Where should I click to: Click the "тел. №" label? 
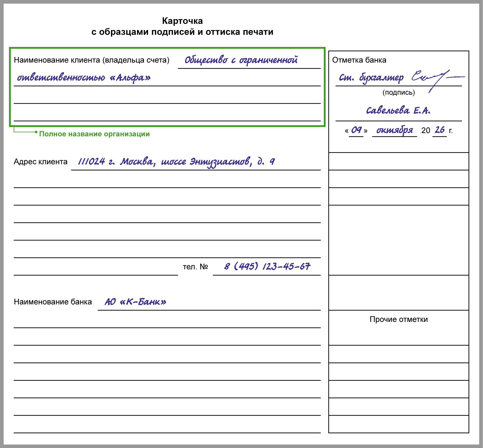[195, 267]
